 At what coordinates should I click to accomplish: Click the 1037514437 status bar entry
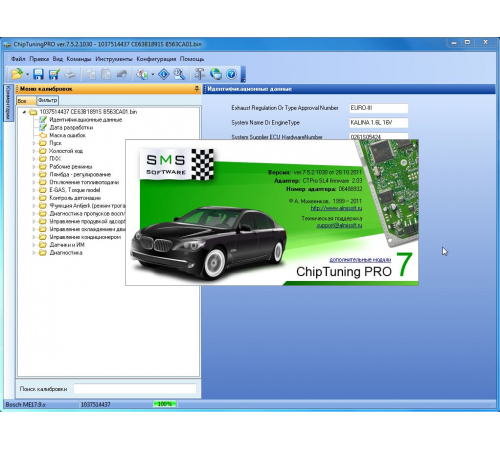(95, 404)
